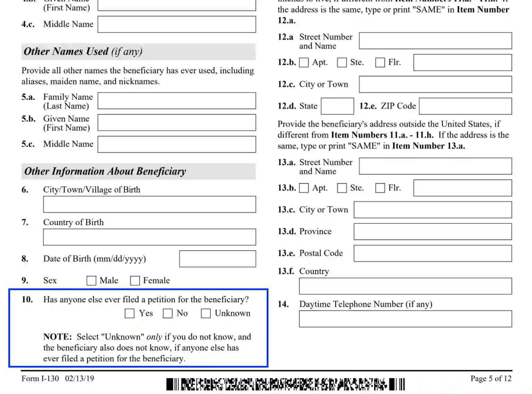Click the City/Town/Village of Birth field
The width and height of the screenshot is (532, 394).
149,204
